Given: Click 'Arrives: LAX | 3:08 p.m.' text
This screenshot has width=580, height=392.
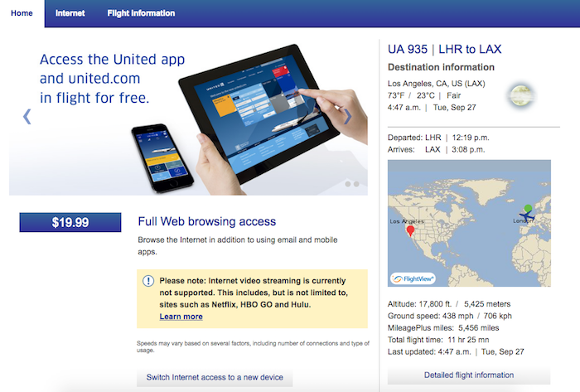Looking at the screenshot, I should pos(436,149).
